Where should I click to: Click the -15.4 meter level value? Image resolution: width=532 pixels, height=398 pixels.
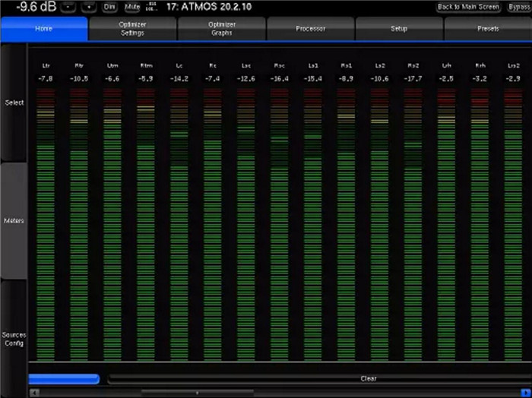pos(312,79)
